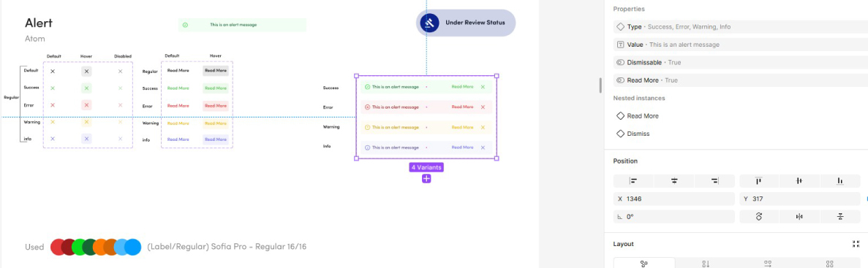Click the 4 Variants label

tap(426, 167)
